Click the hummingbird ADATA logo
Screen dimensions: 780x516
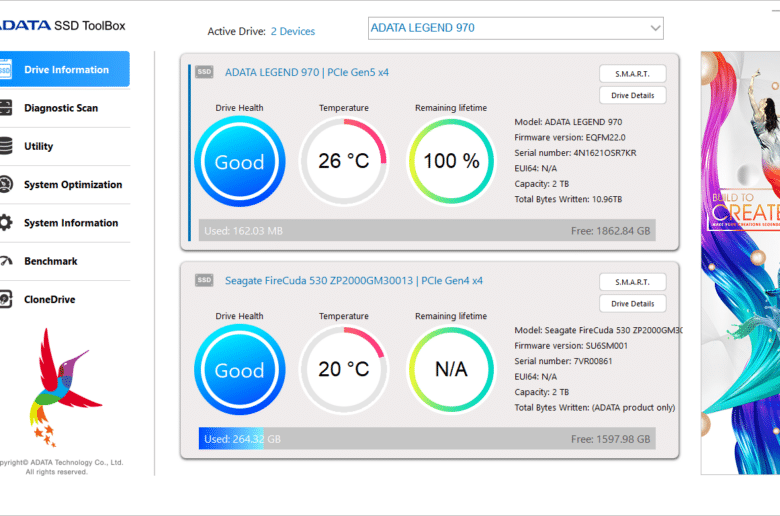tap(64, 388)
